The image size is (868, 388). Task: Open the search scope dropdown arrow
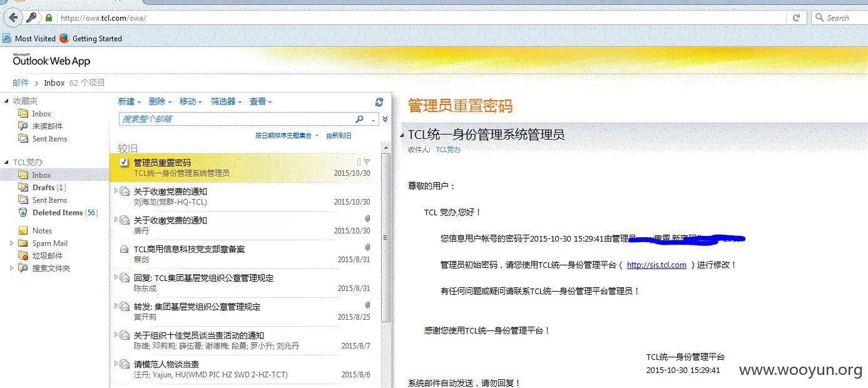point(374,120)
